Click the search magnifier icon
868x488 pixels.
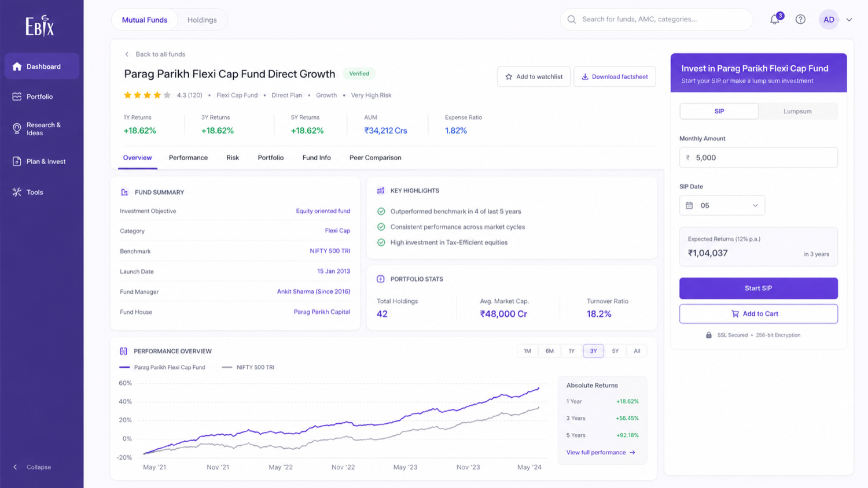tap(572, 20)
